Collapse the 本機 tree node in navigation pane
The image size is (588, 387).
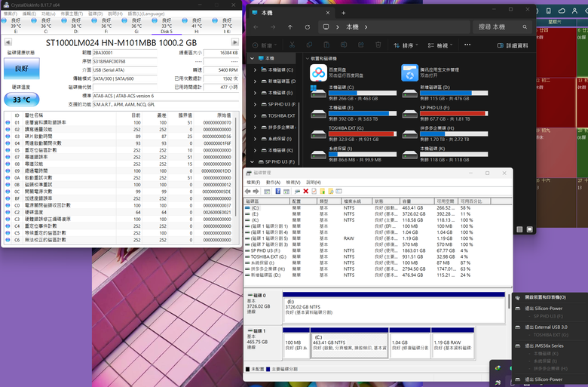[x=252, y=58]
